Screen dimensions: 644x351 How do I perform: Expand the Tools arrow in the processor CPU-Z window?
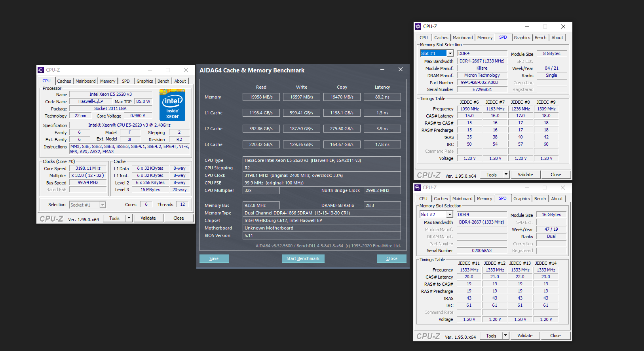coord(129,218)
